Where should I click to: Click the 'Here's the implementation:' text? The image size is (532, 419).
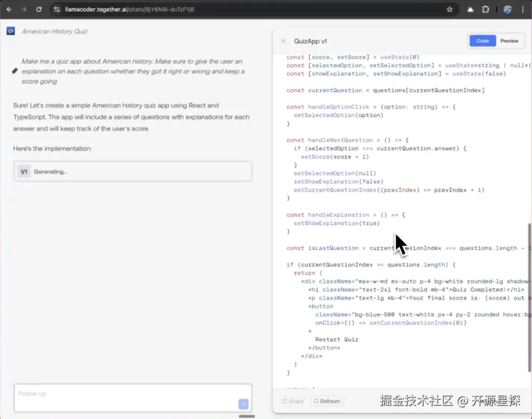(x=52, y=149)
